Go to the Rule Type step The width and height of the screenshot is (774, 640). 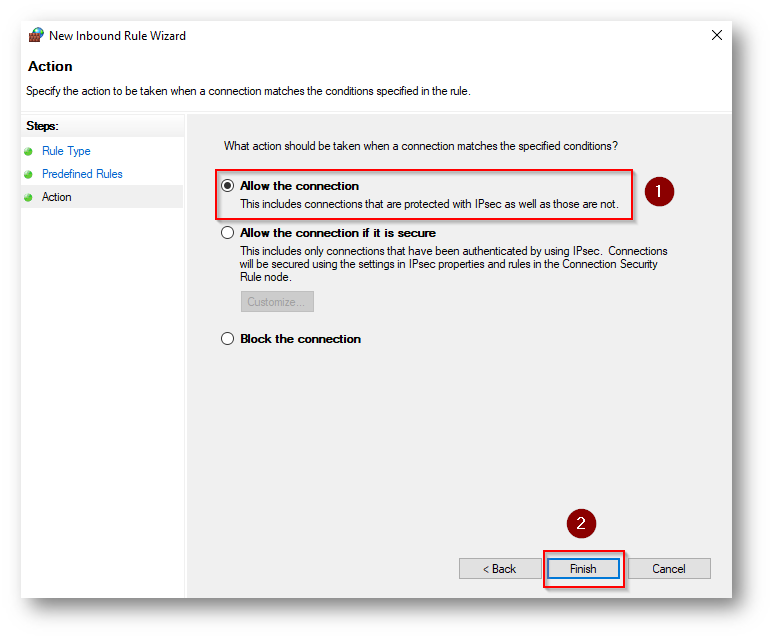66,151
